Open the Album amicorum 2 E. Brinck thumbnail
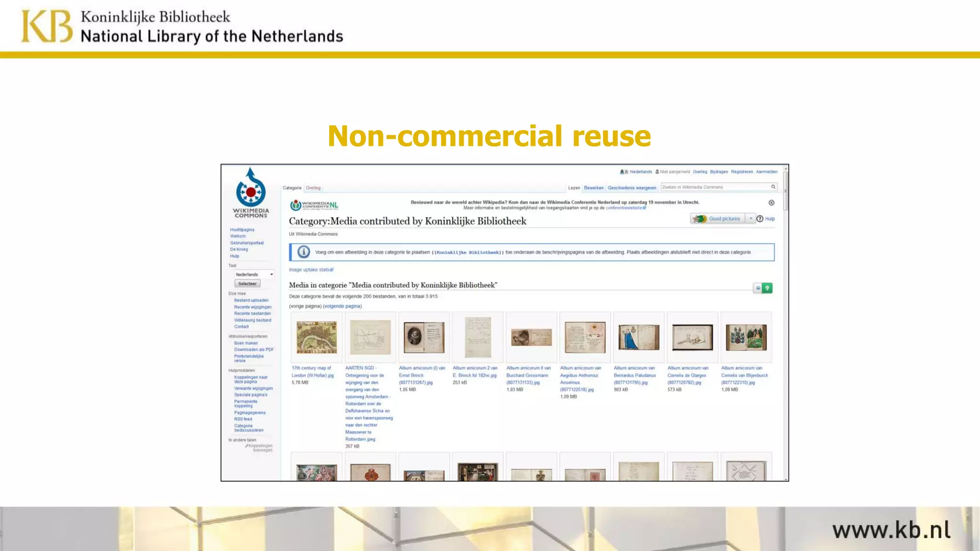980x551 pixels. point(478,337)
